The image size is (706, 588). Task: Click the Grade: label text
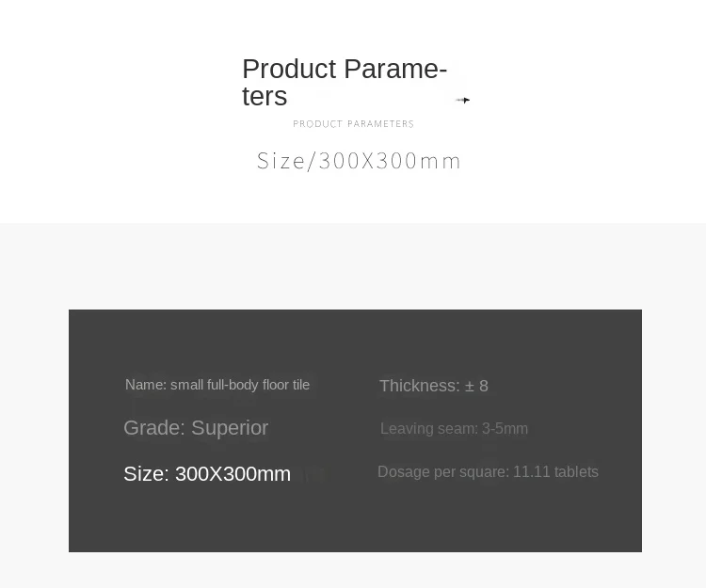click(154, 428)
